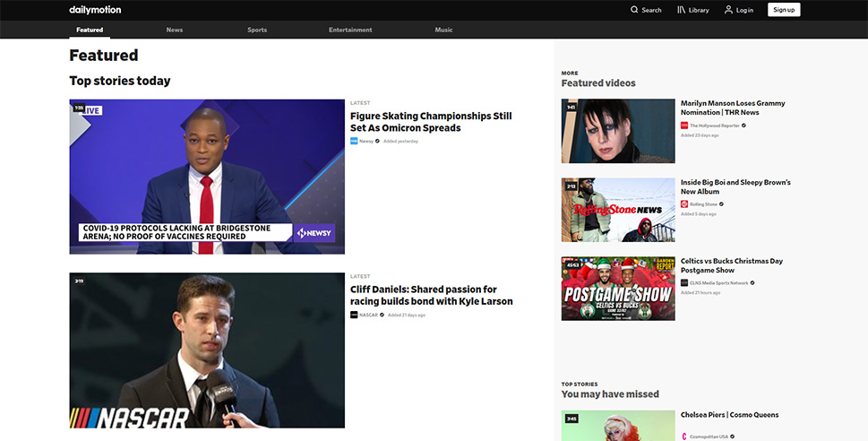
Task: Open the Marilyn Manson video thumbnail
Action: pos(618,131)
